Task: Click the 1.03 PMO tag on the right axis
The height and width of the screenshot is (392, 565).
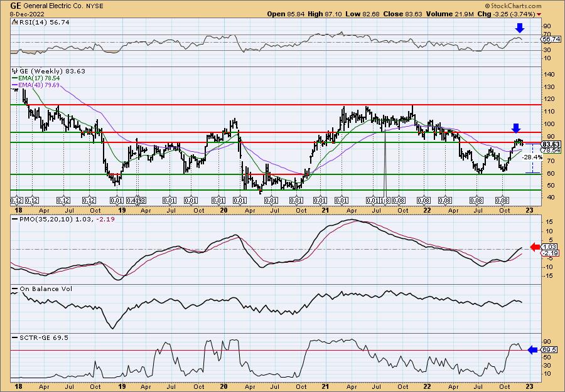Action: coord(551,247)
